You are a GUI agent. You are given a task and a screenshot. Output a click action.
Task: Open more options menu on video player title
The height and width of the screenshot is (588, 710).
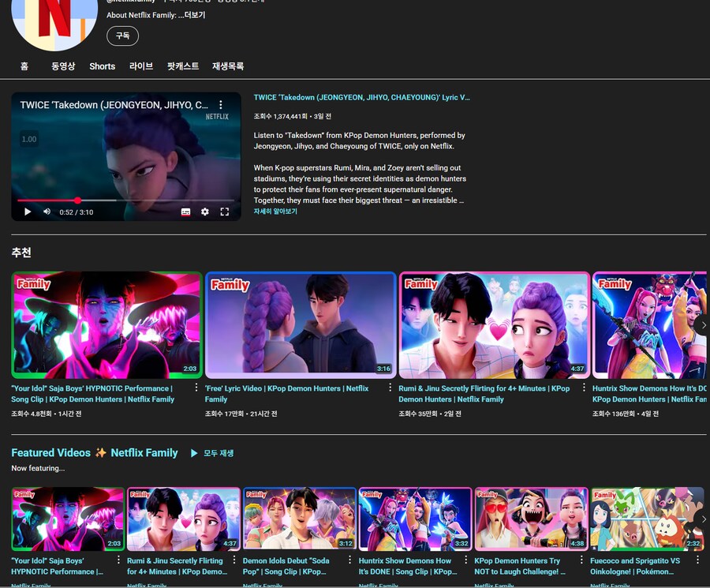click(x=221, y=105)
